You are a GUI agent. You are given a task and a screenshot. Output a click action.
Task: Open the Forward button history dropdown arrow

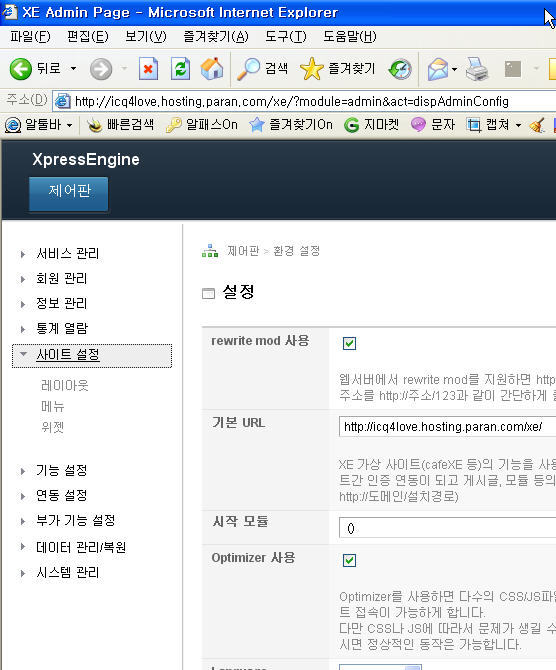tap(124, 68)
